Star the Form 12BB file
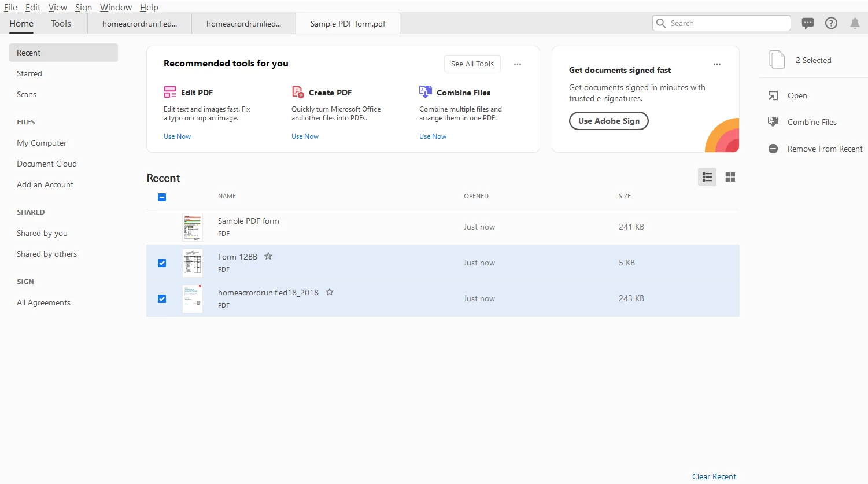Screen dimensions: 868x484 [x=268, y=256]
